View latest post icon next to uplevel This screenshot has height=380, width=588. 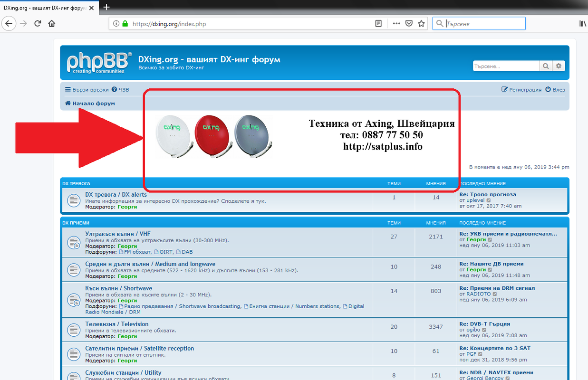[489, 200]
